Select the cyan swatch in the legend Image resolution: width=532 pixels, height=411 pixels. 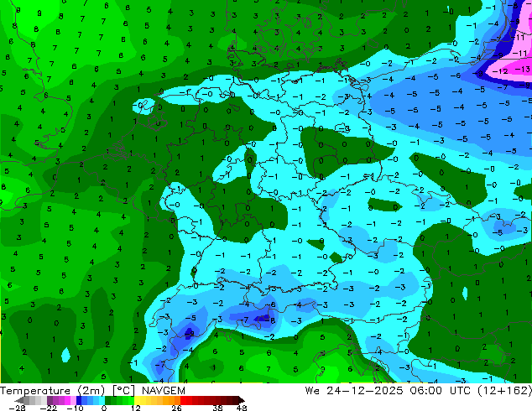coord(102,400)
